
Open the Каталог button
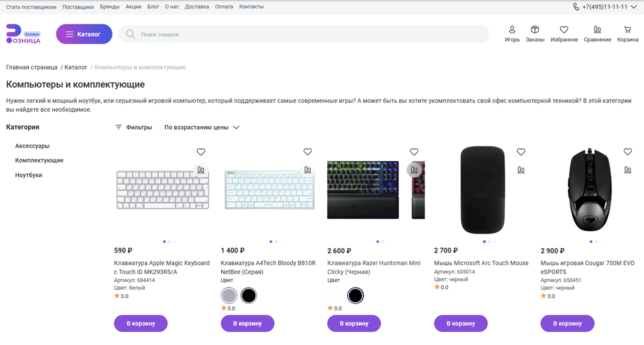(84, 34)
